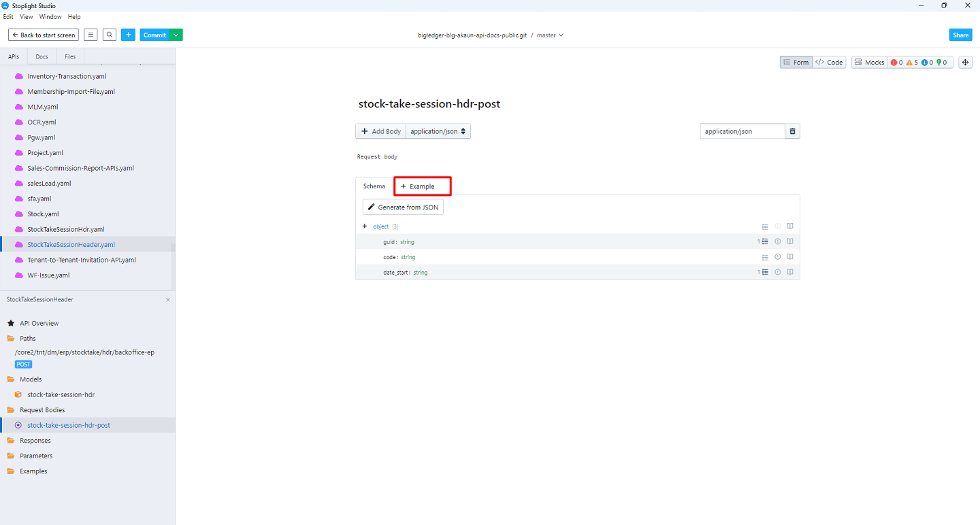Viewport: 980px width, 525px height.
Task: Open Inventory-Transaction.yaml file
Action: (67, 76)
